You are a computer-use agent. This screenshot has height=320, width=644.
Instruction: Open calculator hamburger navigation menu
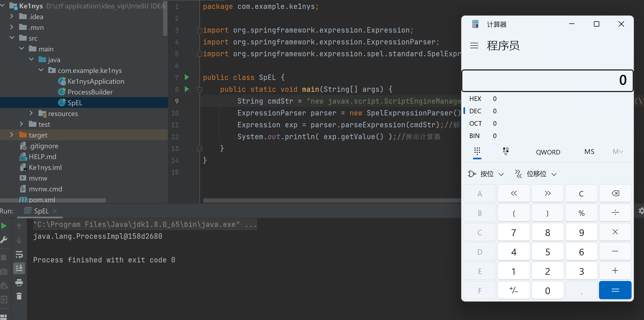pyautogui.click(x=474, y=45)
